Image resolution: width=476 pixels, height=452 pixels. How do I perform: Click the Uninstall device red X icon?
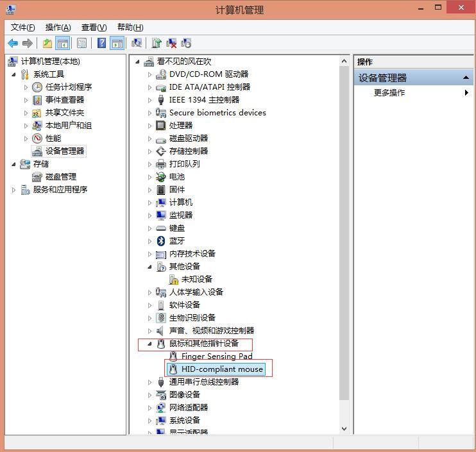pyautogui.click(x=171, y=43)
